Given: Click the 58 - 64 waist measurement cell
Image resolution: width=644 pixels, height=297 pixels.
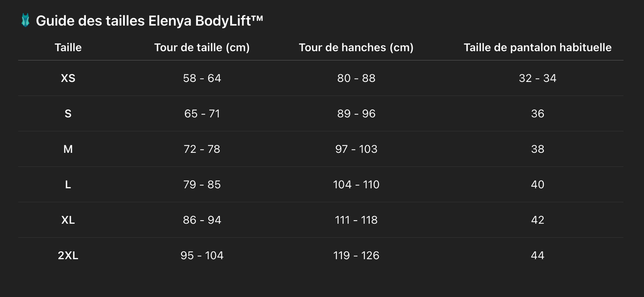Looking at the screenshot, I should [x=202, y=78].
